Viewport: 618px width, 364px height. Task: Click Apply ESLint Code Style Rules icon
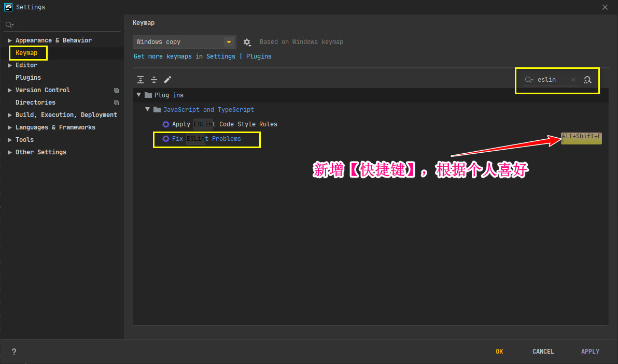pyautogui.click(x=166, y=124)
